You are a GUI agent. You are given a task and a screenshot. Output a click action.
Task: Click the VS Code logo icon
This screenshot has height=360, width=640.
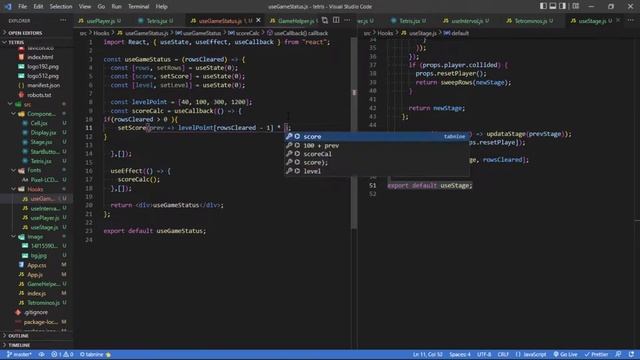[8, 7]
